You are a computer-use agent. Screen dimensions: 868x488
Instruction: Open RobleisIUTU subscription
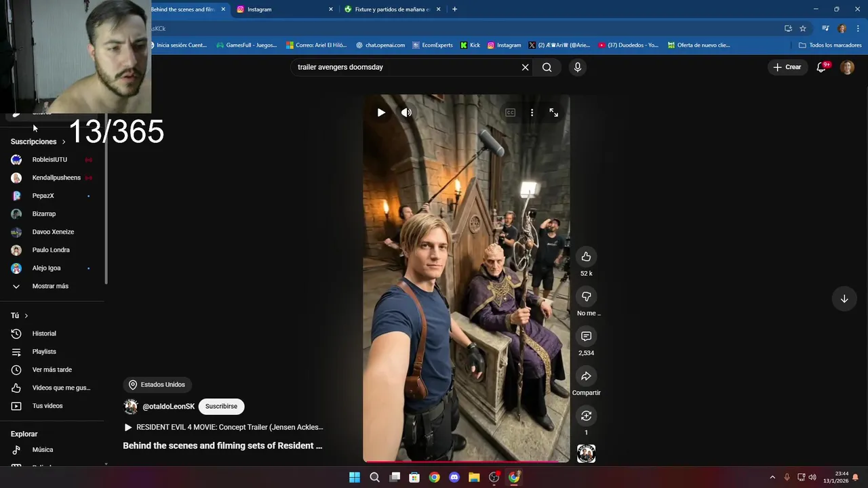[x=52, y=159]
